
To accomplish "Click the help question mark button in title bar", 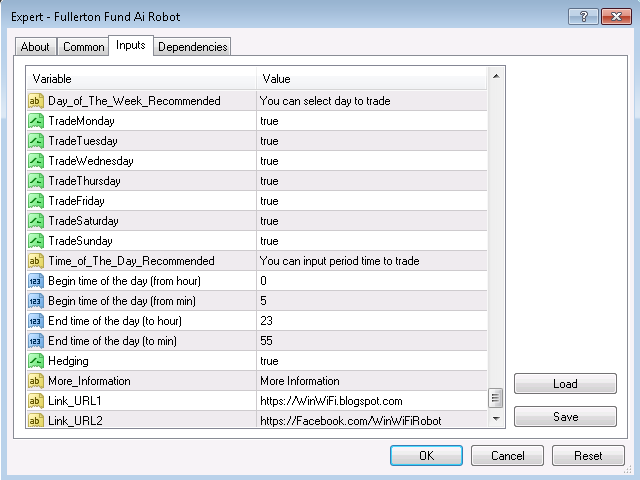I will pos(583,17).
